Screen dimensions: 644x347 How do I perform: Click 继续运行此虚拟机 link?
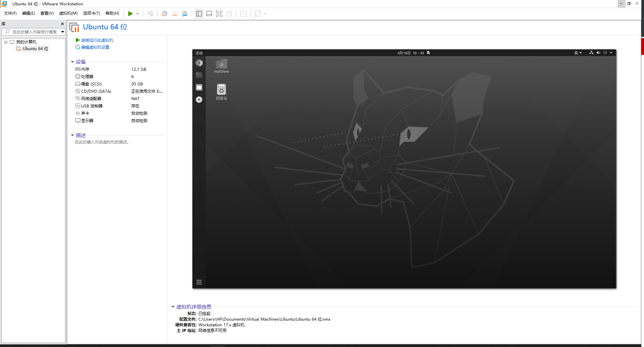tap(97, 40)
